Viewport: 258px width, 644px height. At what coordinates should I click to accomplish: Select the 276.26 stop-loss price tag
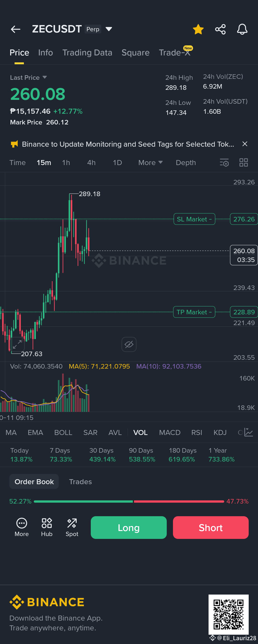point(244,219)
